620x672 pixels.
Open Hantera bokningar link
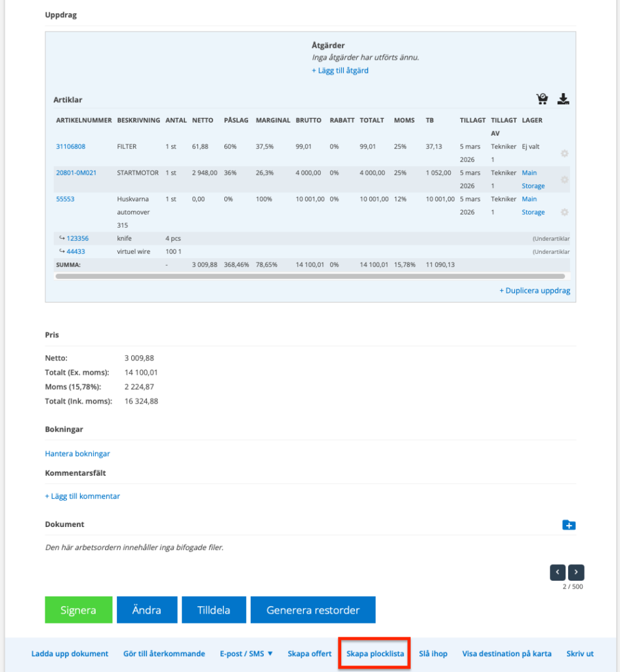tap(77, 453)
